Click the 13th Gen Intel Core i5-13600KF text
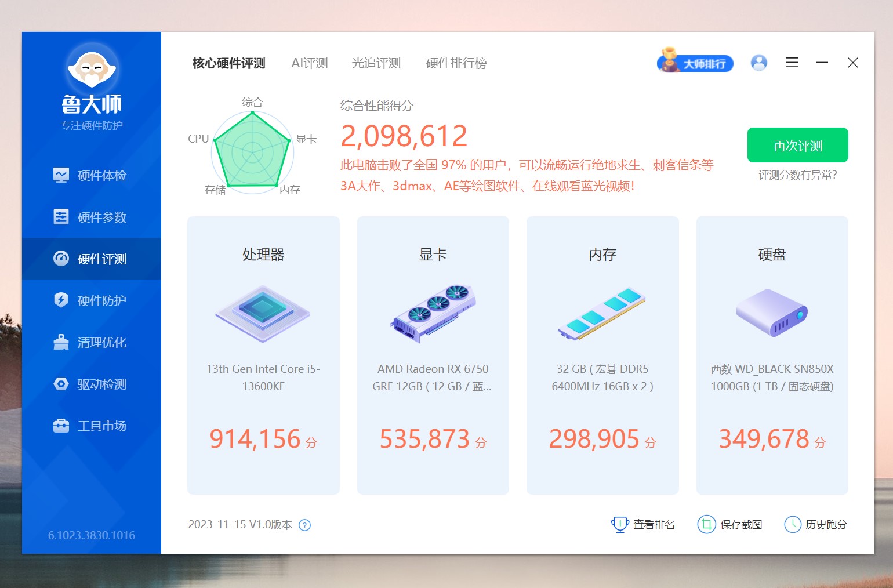 (263, 378)
